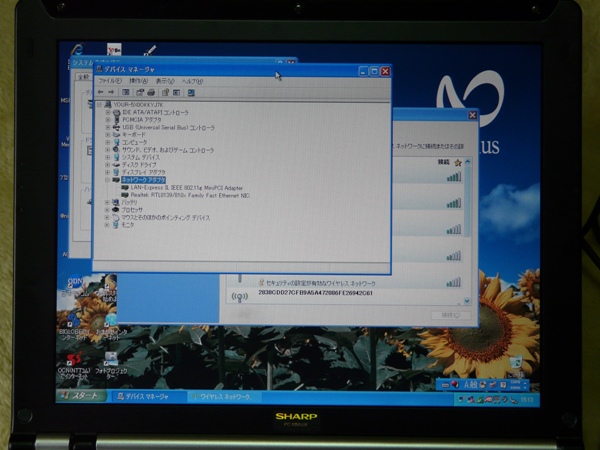This screenshot has height=450, width=600.
Task: Click the wireless network list scrollbar down arrow
Action: coord(466,299)
